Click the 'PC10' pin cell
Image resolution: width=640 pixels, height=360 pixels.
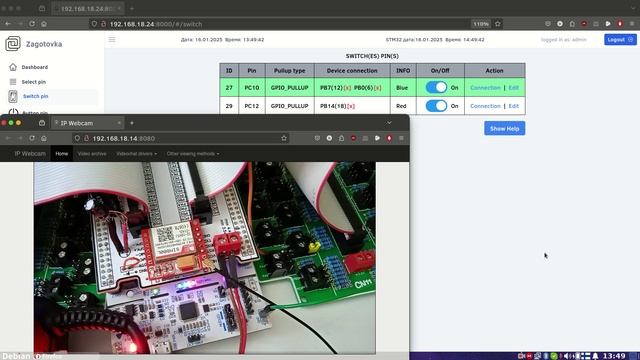click(252, 87)
